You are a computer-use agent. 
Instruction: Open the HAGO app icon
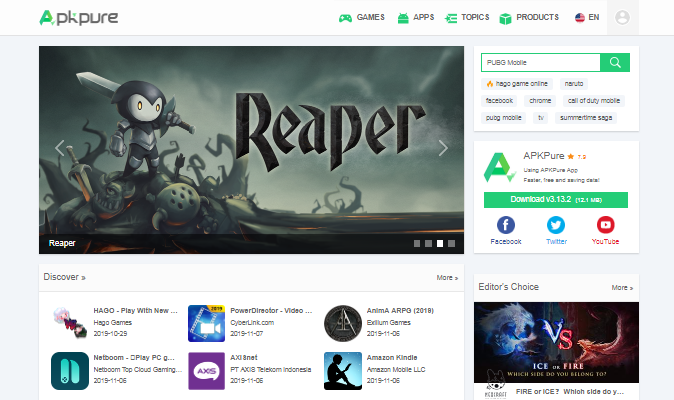[70, 323]
